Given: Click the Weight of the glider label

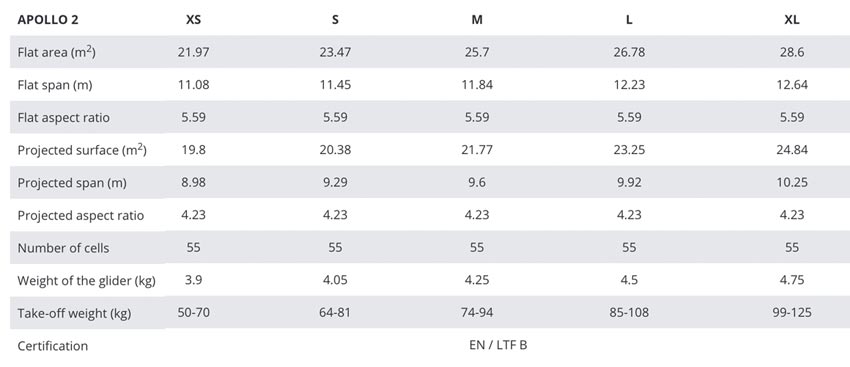Looking at the screenshot, I should 86,281.
